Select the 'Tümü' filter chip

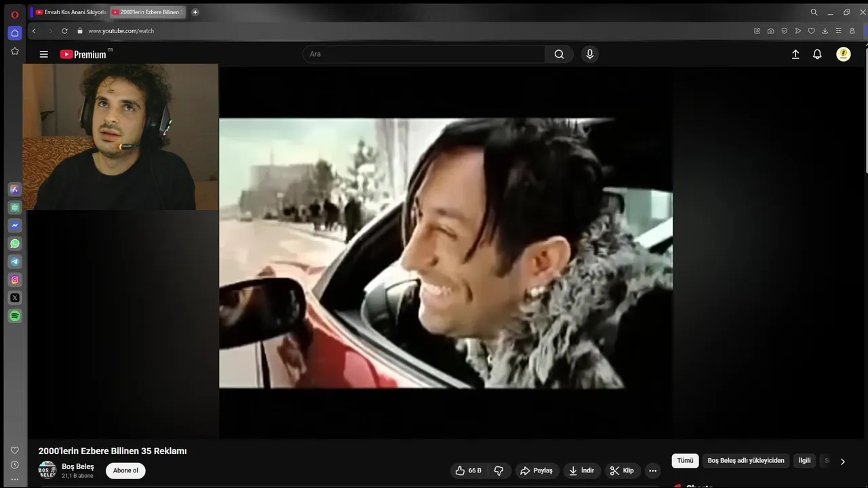click(x=686, y=461)
